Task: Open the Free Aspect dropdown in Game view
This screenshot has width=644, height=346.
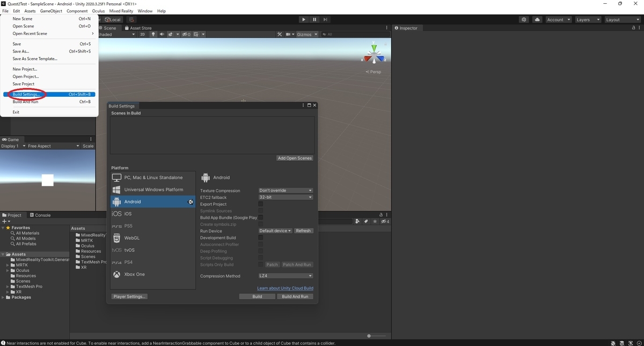Action: pyautogui.click(x=53, y=146)
